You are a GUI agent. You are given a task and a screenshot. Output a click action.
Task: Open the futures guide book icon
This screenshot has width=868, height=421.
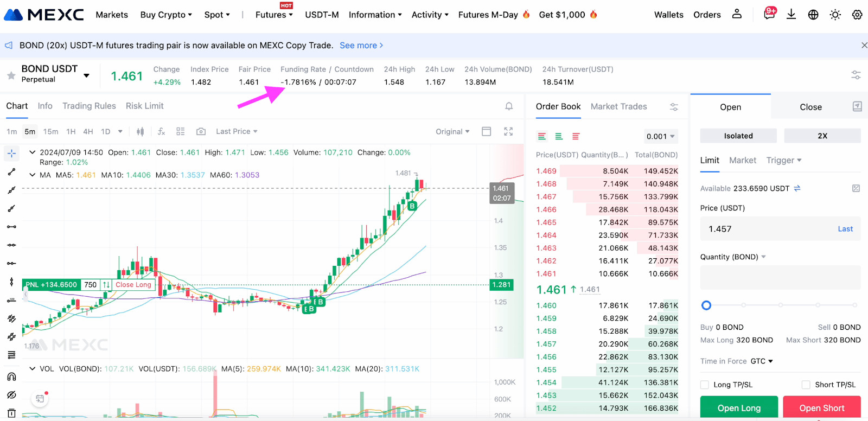[857, 106]
